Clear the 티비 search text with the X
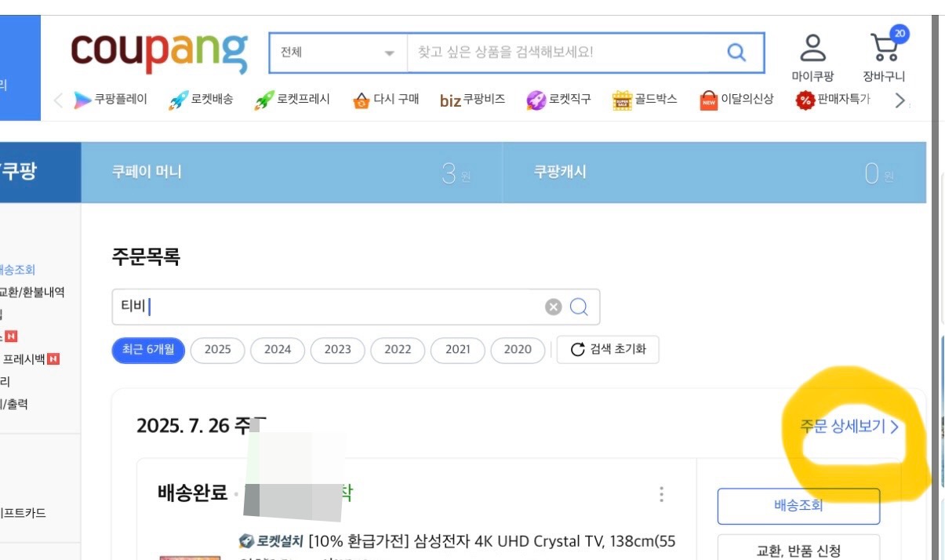This screenshot has width=945, height=560. click(554, 306)
